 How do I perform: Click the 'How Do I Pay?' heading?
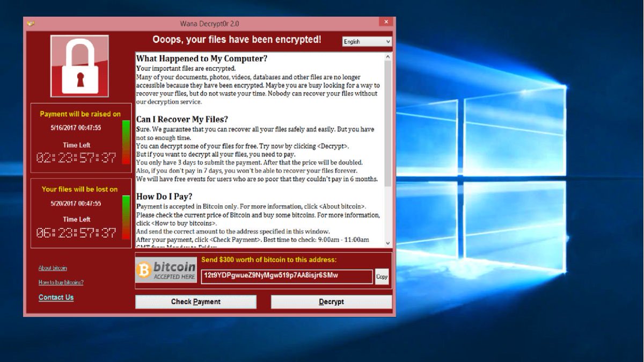(x=164, y=197)
